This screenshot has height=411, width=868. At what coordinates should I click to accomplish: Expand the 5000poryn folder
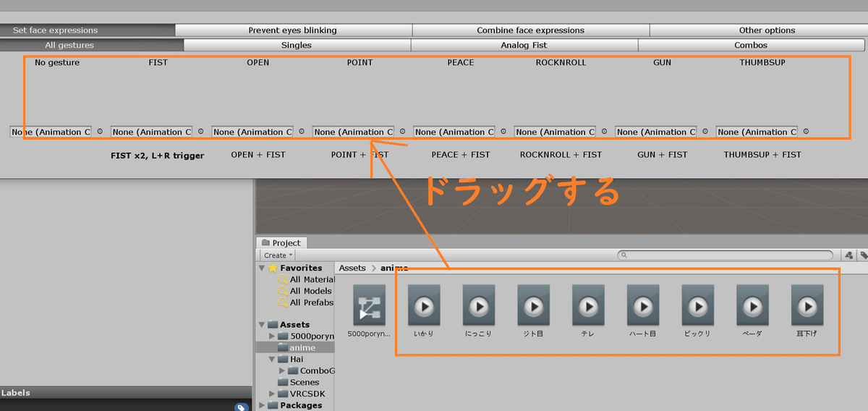tap(272, 336)
